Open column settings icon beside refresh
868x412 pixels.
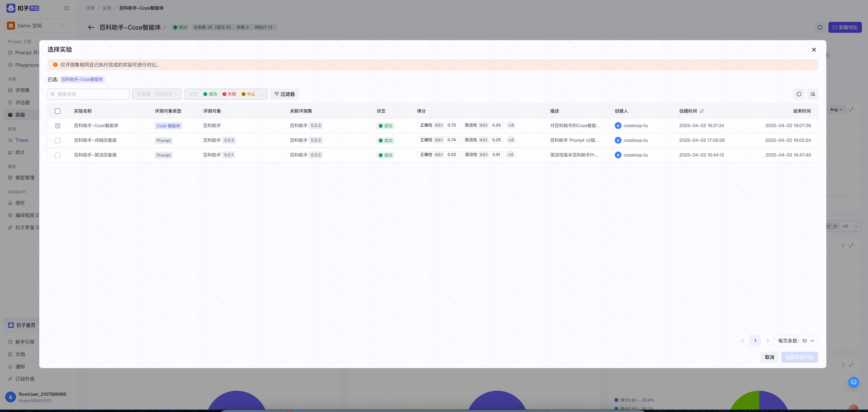pos(812,94)
